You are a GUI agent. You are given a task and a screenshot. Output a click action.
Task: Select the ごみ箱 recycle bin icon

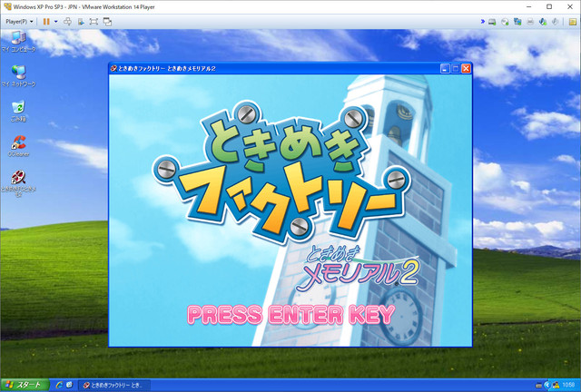tap(18, 111)
